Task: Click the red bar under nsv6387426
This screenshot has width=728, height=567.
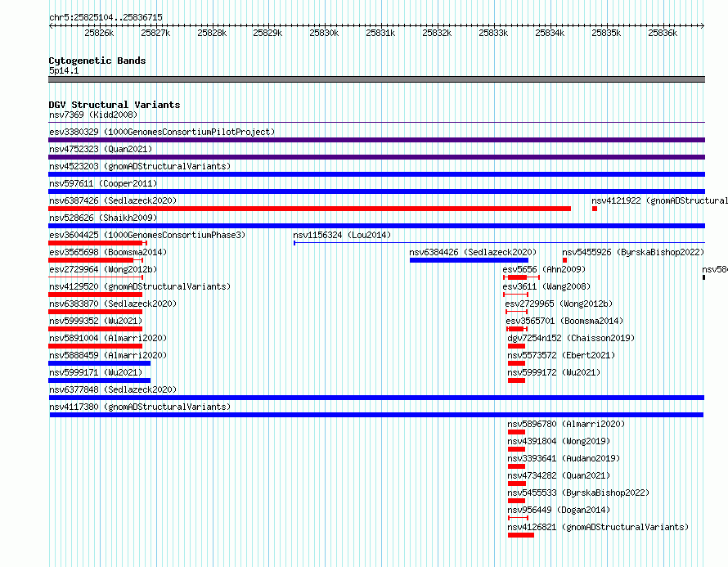Action: (310, 209)
